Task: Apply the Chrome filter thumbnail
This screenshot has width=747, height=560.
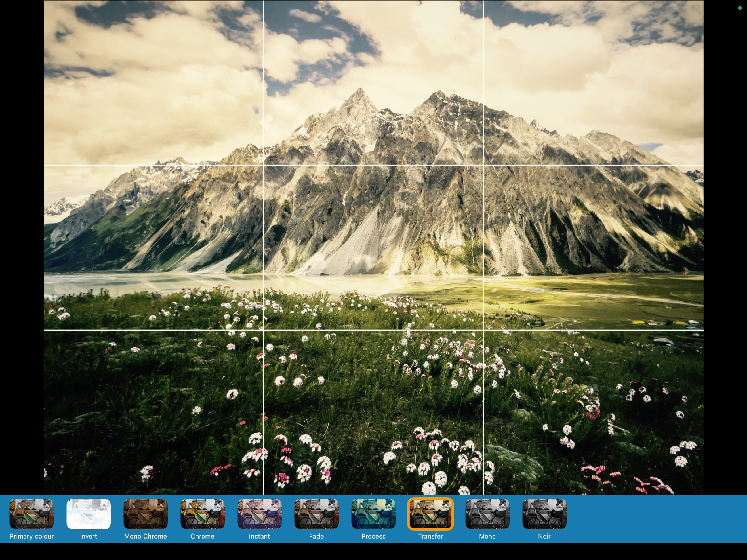Action: pos(202,514)
